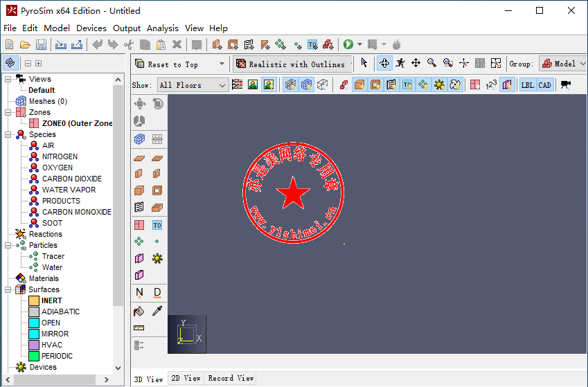
Task: Collapse the Species tree node
Action: tap(8, 134)
